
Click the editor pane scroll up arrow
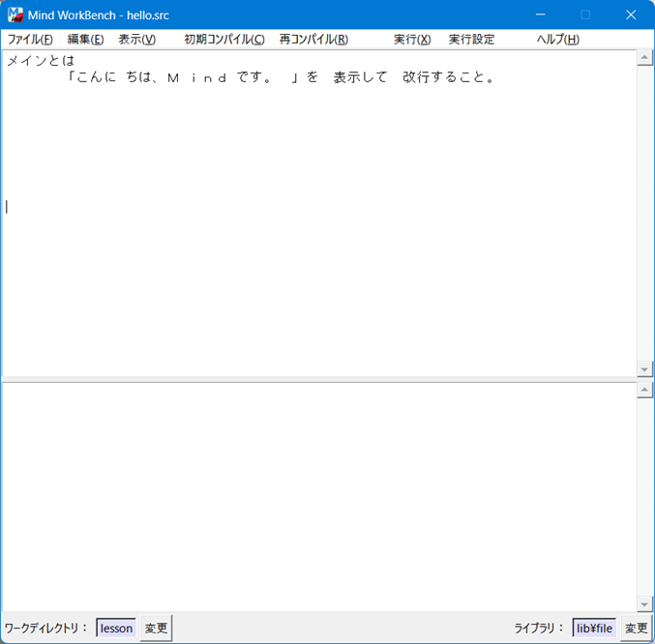644,57
